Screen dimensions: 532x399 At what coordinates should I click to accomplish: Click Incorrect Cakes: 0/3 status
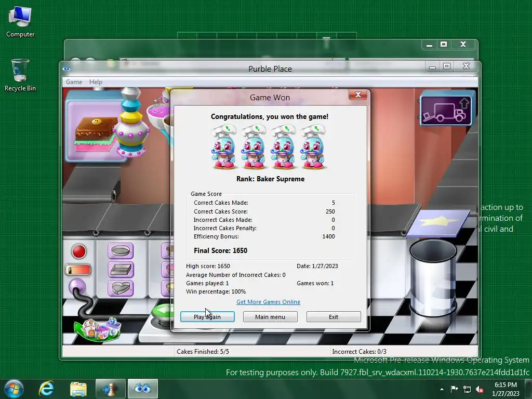click(359, 352)
